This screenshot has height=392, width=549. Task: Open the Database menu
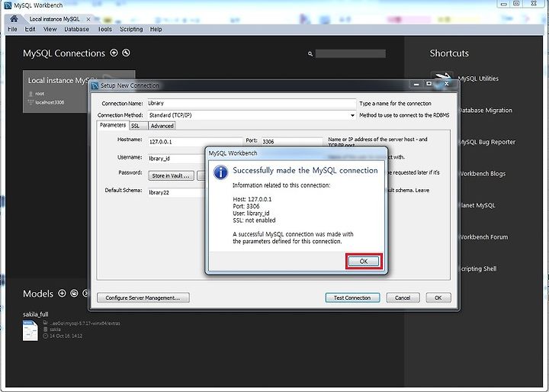(77, 30)
